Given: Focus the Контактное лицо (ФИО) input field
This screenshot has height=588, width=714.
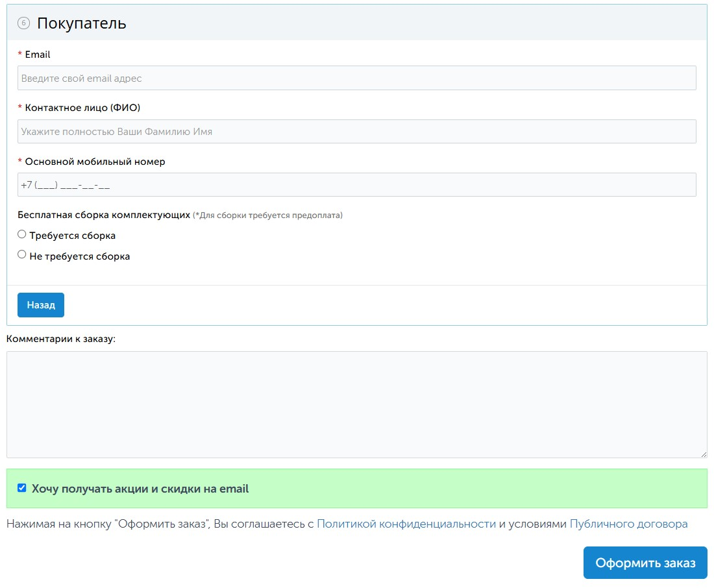Looking at the screenshot, I should pos(356,131).
